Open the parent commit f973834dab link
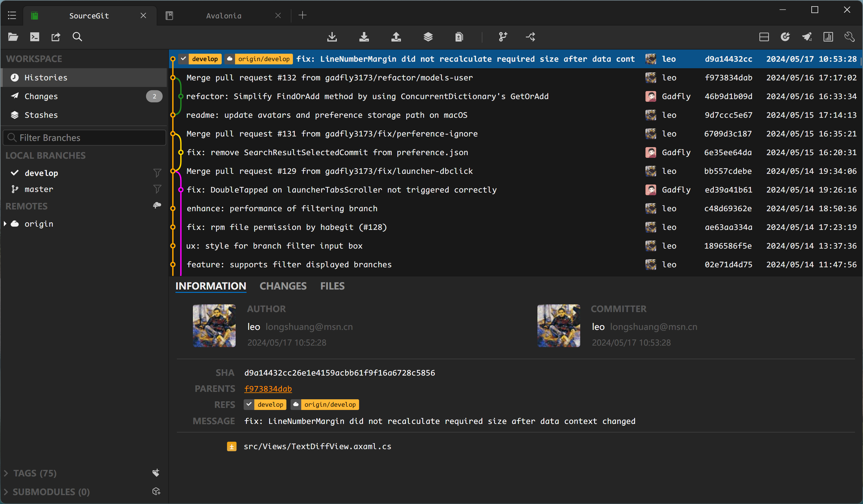This screenshot has height=504, width=863. click(268, 388)
